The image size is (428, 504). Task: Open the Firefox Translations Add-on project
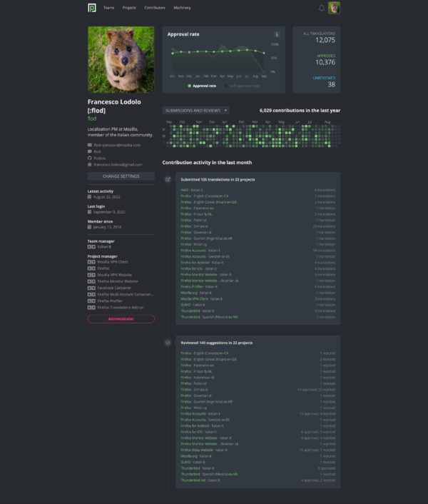point(121,307)
